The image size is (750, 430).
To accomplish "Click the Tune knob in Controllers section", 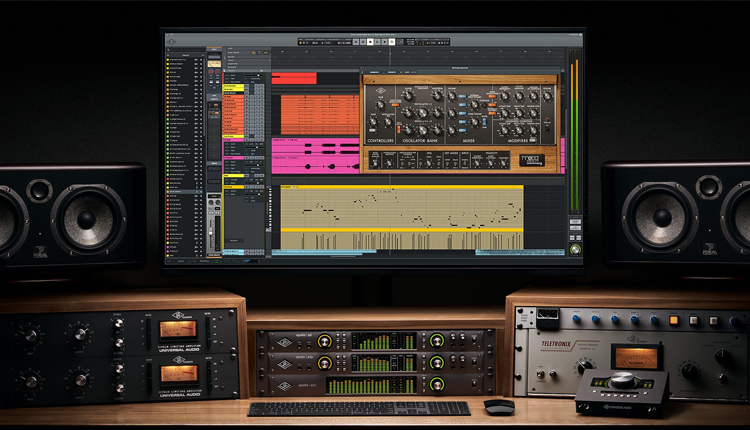I will 381,105.
